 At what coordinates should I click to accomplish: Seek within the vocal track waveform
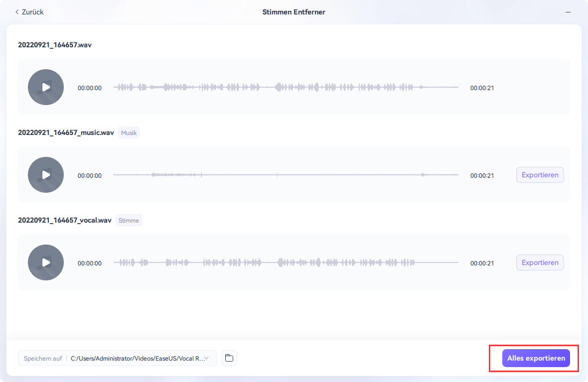point(286,262)
